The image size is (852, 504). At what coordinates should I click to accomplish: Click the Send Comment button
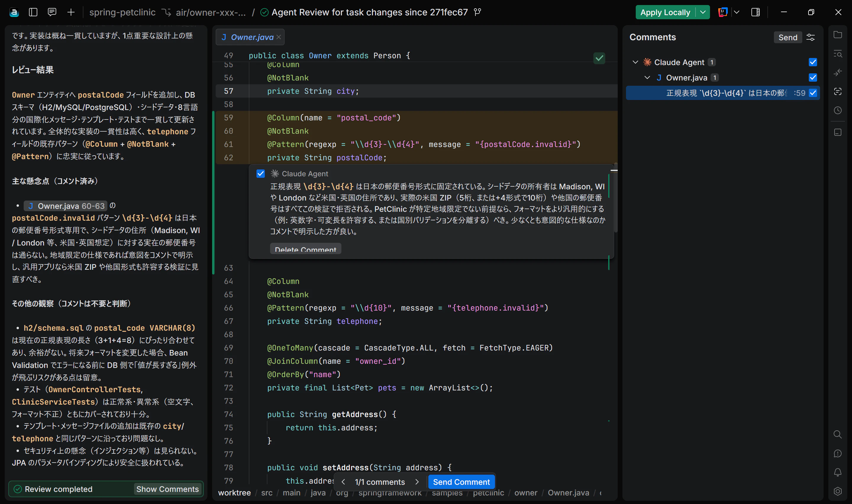[461, 482]
